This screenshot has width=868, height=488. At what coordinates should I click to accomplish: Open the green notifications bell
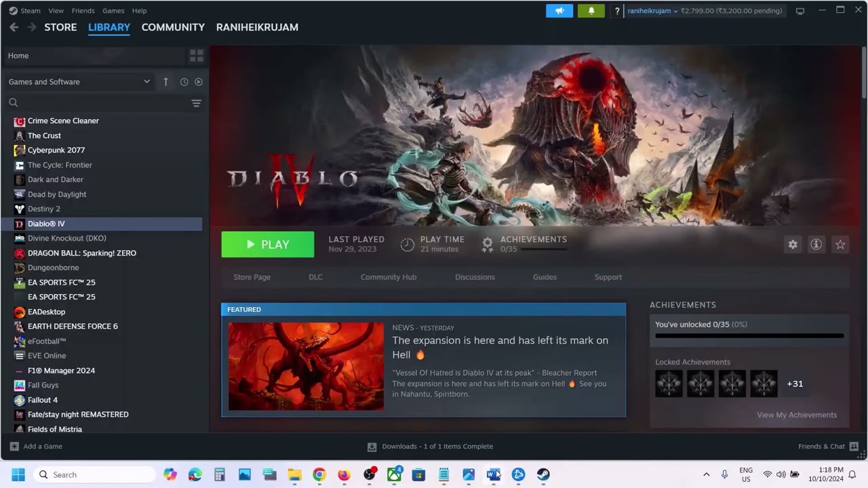pyautogui.click(x=591, y=11)
